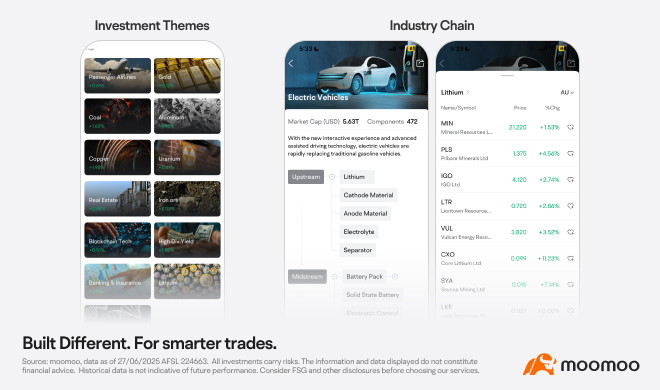This screenshot has width=660, height=390.
Task: Open the Gold theme card
Action: tap(187, 75)
